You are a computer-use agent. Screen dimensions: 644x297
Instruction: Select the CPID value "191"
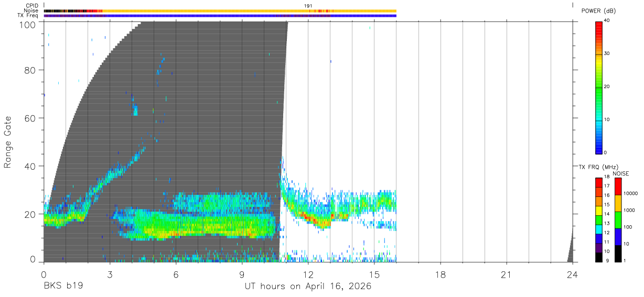pos(308,5)
